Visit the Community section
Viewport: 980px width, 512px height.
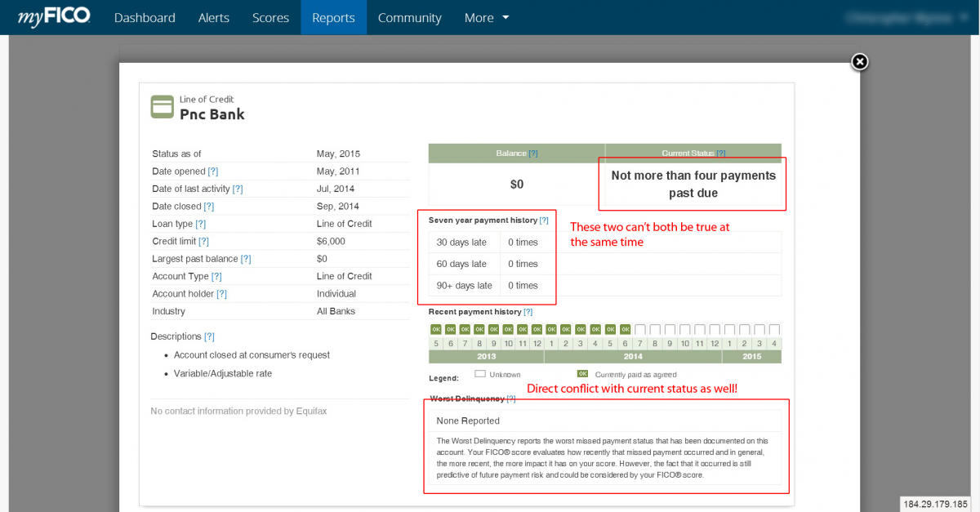[x=410, y=17]
